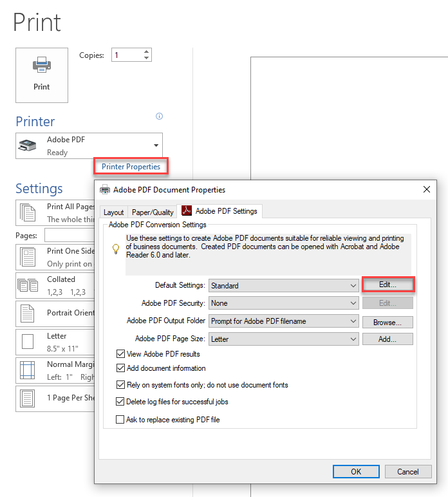Close the Adobe PDF Document Properties dialog
This screenshot has width=448, height=497.
(x=427, y=189)
